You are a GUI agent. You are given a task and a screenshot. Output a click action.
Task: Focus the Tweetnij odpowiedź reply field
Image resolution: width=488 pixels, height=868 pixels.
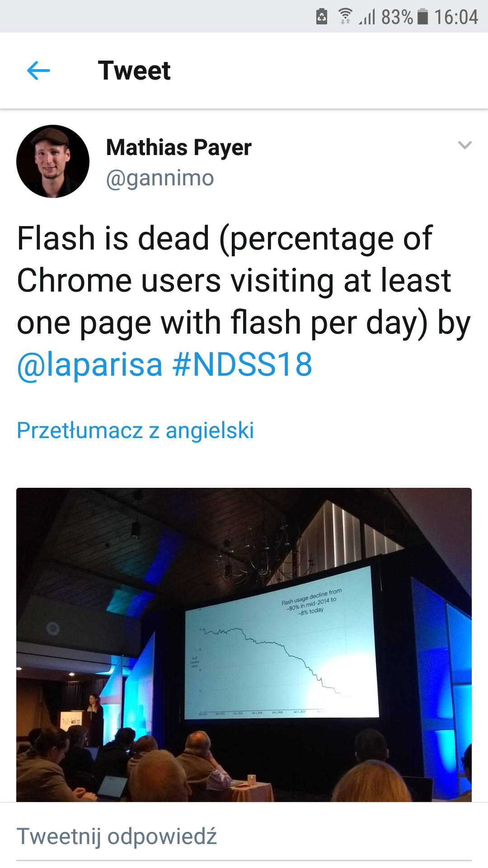click(x=244, y=836)
